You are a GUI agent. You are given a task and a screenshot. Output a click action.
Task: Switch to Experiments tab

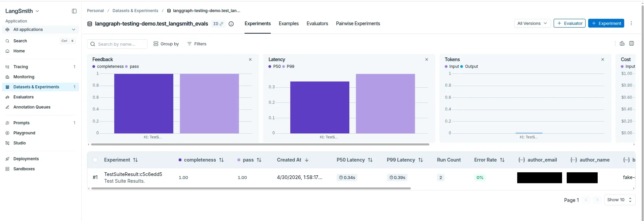click(258, 24)
